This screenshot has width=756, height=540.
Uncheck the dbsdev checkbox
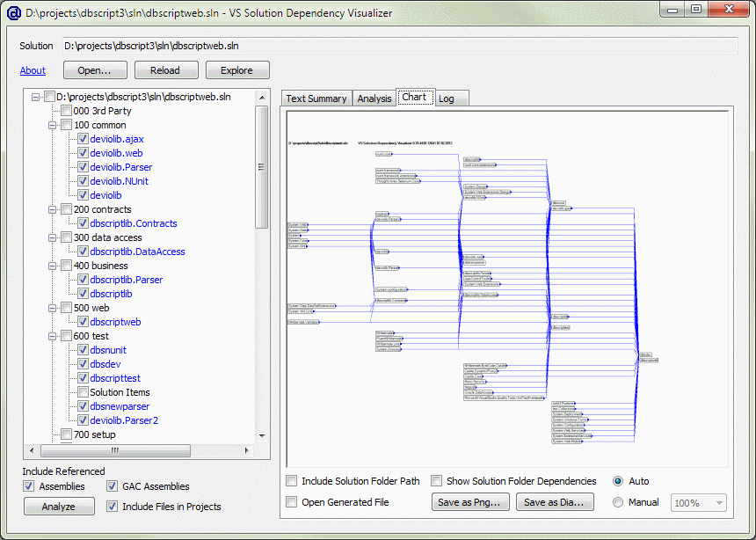tap(83, 364)
